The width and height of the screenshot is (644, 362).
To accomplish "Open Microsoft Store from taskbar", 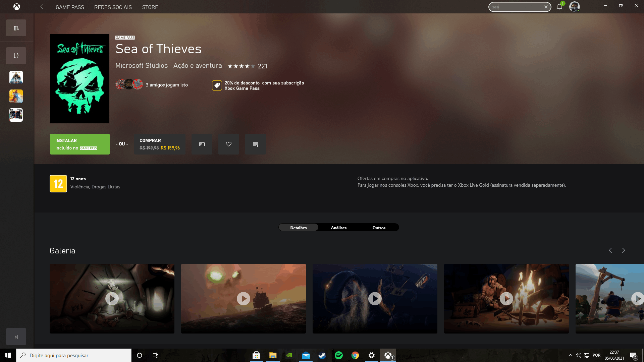I will (x=257, y=355).
